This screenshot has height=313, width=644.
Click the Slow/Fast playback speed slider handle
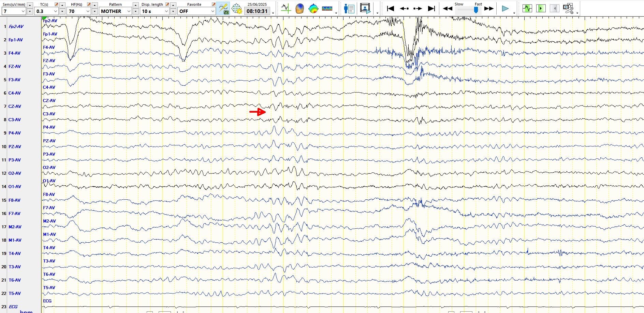click(476, 10)
